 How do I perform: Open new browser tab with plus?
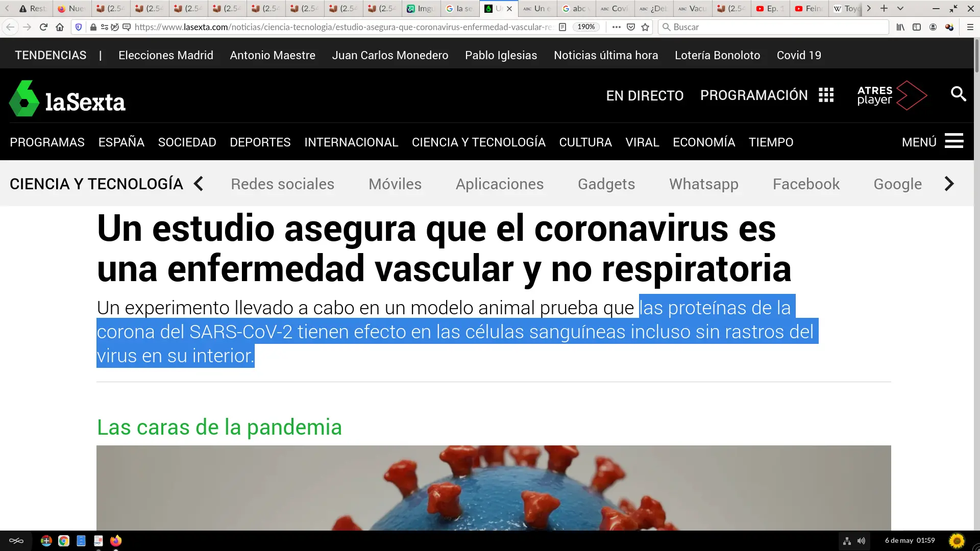pos(884,8)
